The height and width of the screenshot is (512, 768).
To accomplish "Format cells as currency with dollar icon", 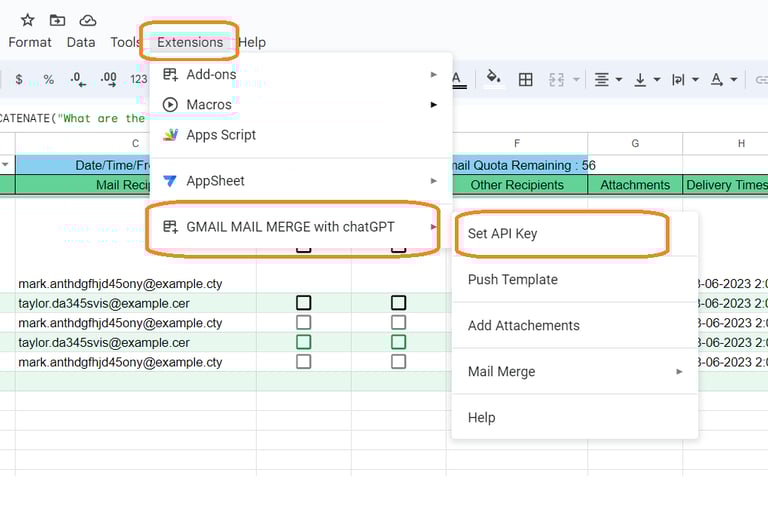I will tap(19, 79).
